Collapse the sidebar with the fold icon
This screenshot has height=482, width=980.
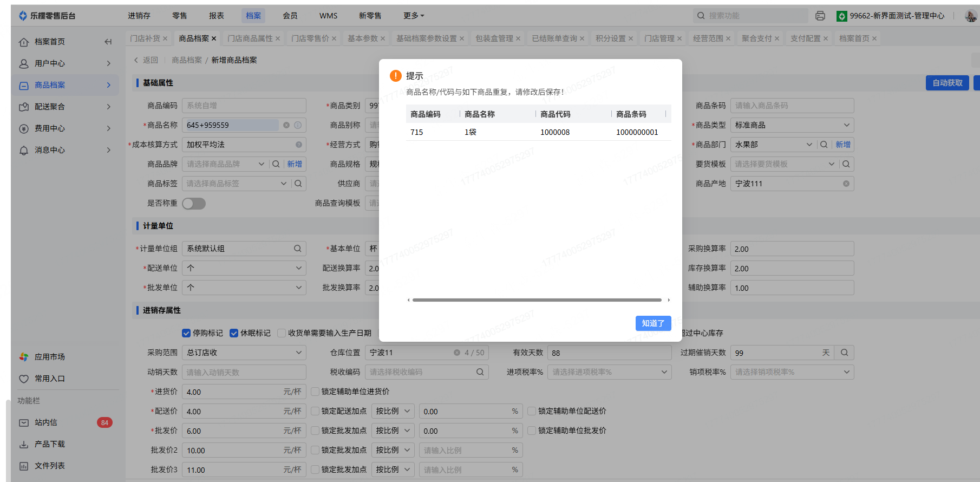108,42
